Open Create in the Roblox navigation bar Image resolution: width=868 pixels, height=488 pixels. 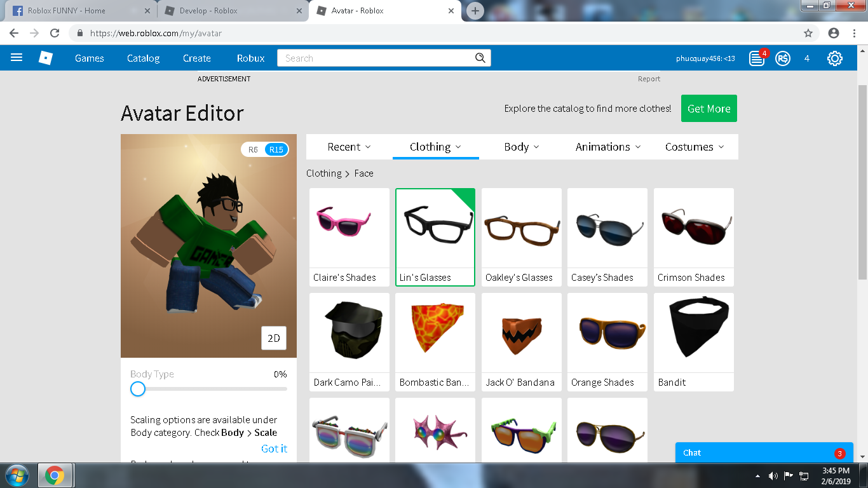tap(196, 58)
